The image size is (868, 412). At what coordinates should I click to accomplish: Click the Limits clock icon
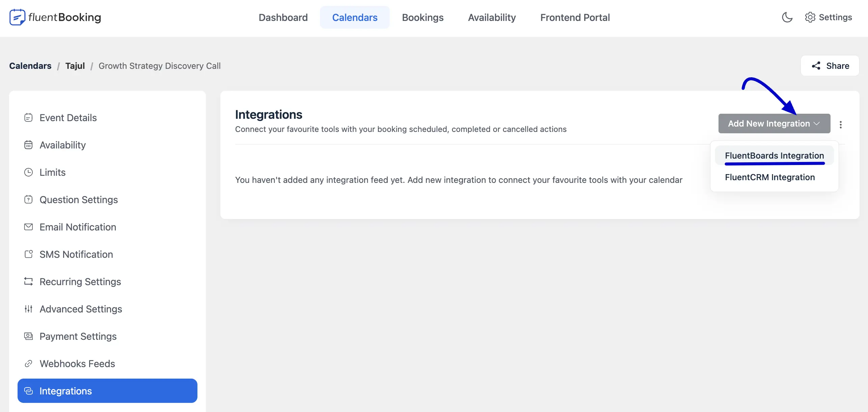[28, 172]
